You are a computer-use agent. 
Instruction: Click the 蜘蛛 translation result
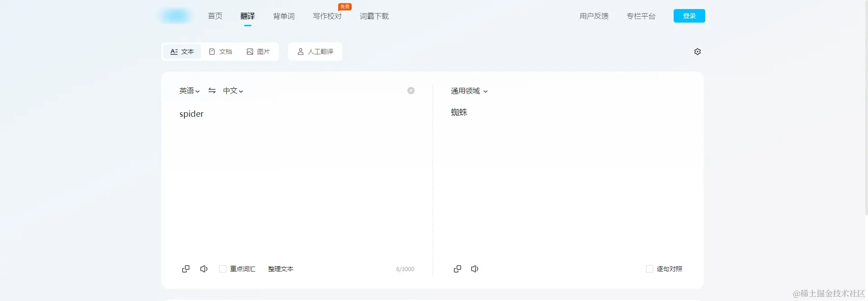pyautogui.click(x=459, y=112)
